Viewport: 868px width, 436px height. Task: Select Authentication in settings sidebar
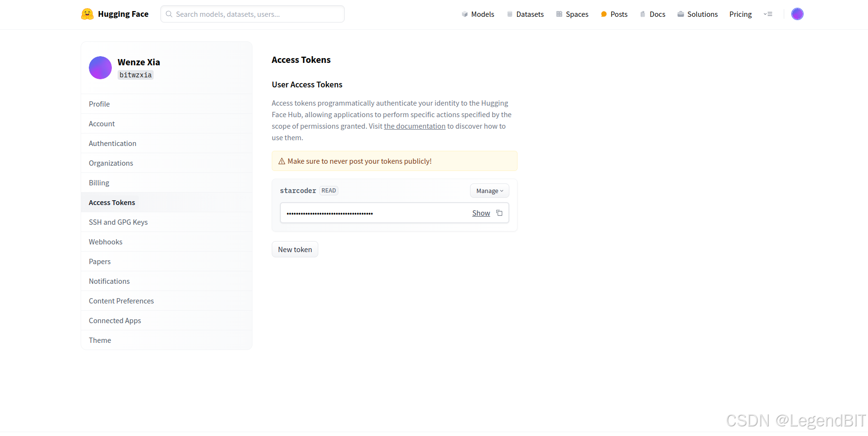(x=167, y=143)
